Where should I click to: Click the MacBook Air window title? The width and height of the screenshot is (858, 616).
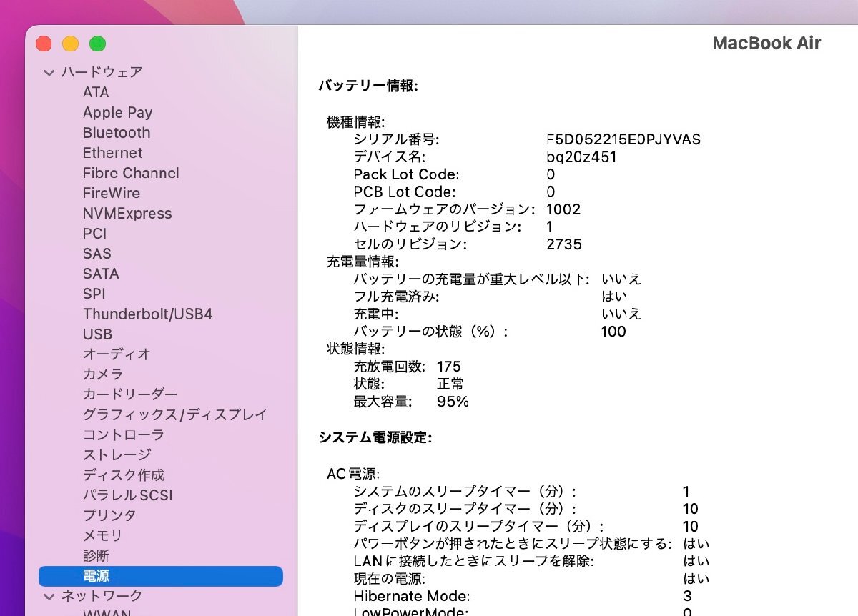tap(766, 43)
